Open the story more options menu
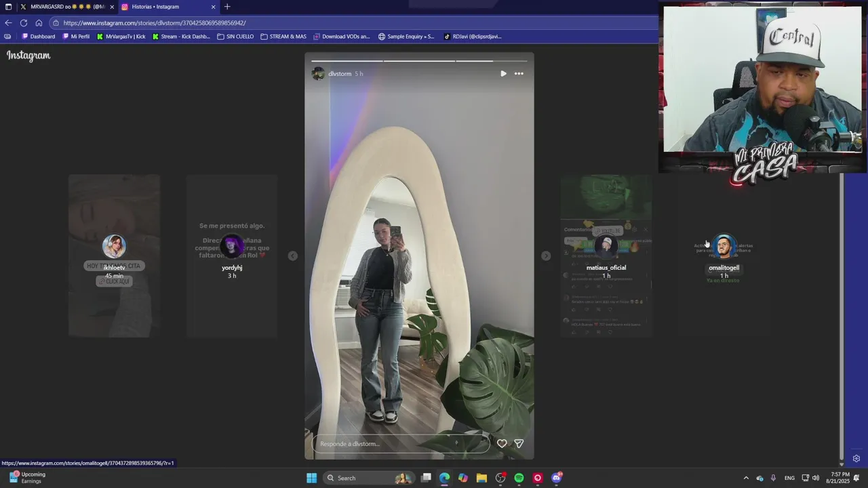 coord(519,73)
